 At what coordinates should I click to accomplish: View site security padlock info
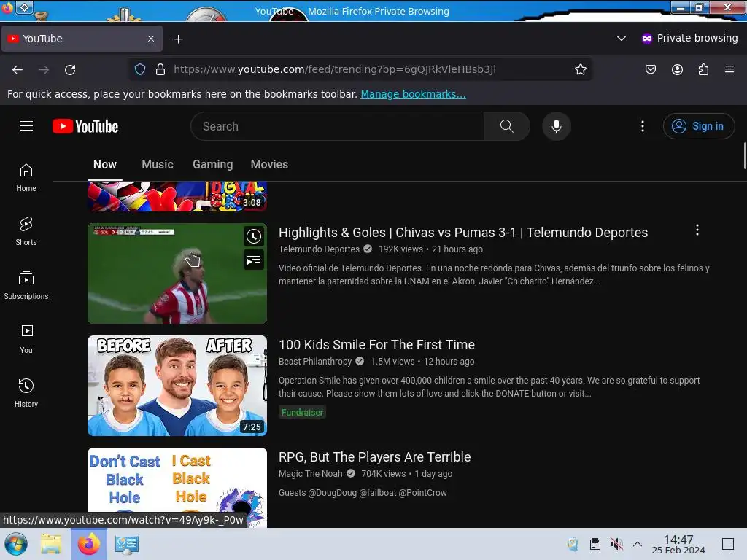coord(160,69)
